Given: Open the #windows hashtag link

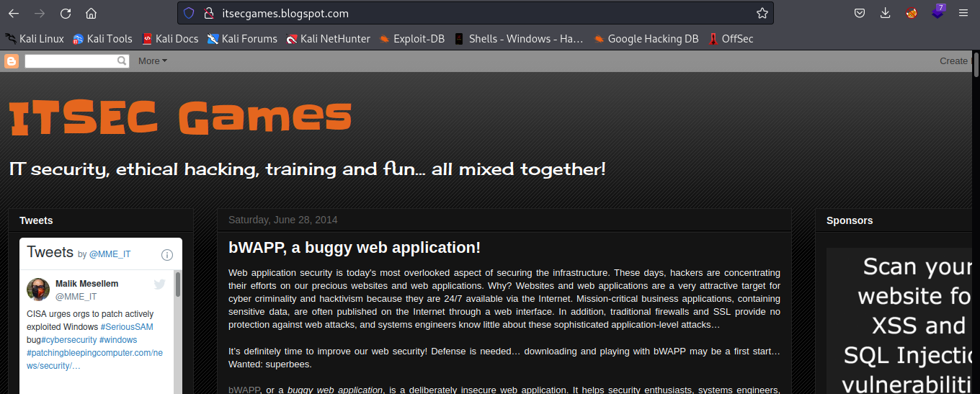Looking at the screenshot, I should (x=117, y=340).
